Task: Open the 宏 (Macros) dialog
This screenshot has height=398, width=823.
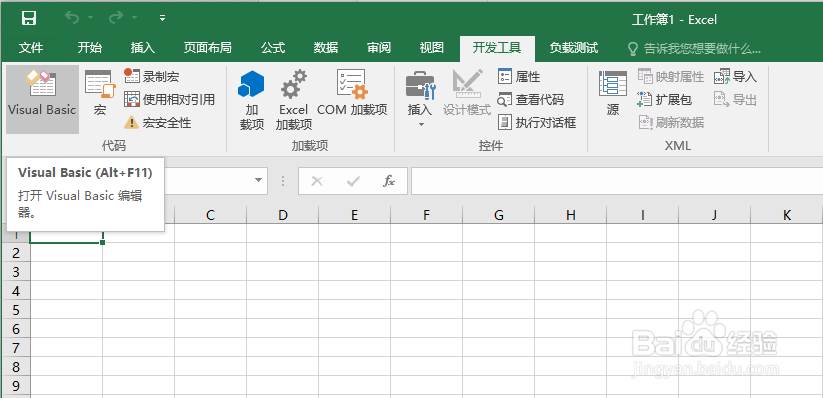Action: pos(100,93)
